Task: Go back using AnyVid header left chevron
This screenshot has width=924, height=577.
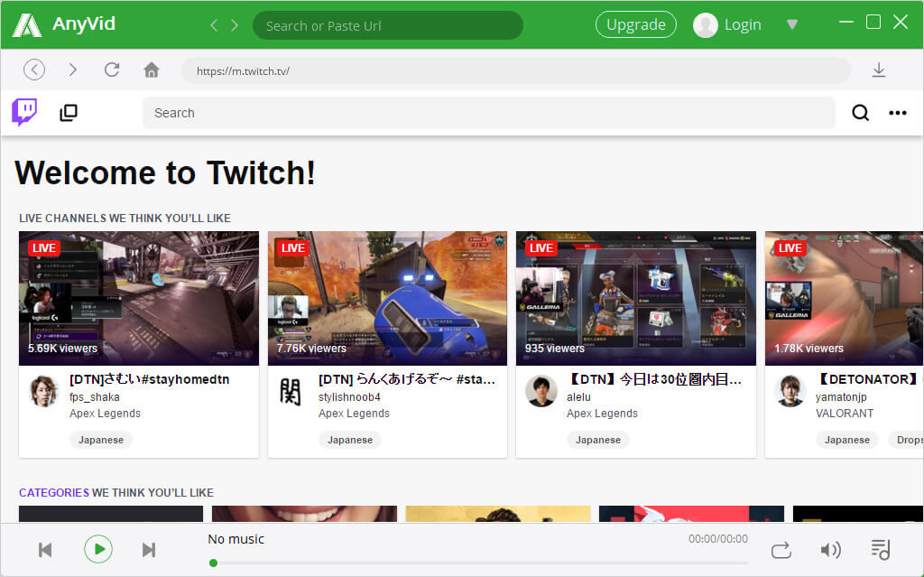Action: point(214,25)
